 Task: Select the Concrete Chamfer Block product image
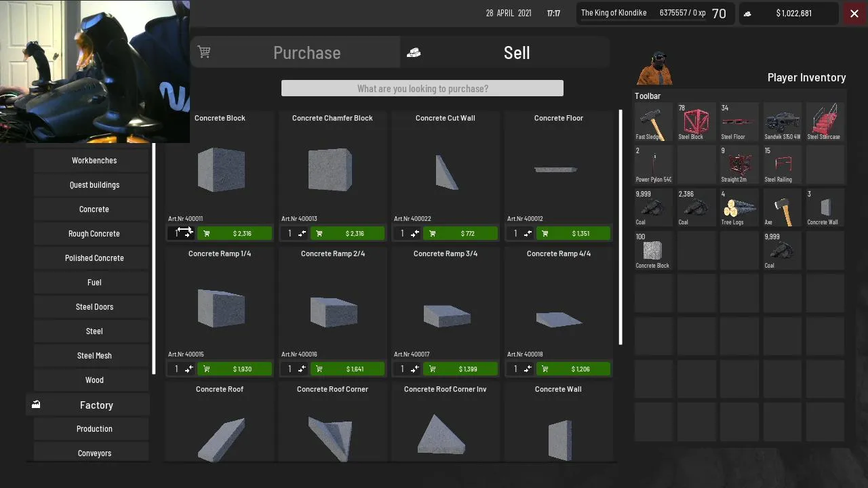click(330, 169)
